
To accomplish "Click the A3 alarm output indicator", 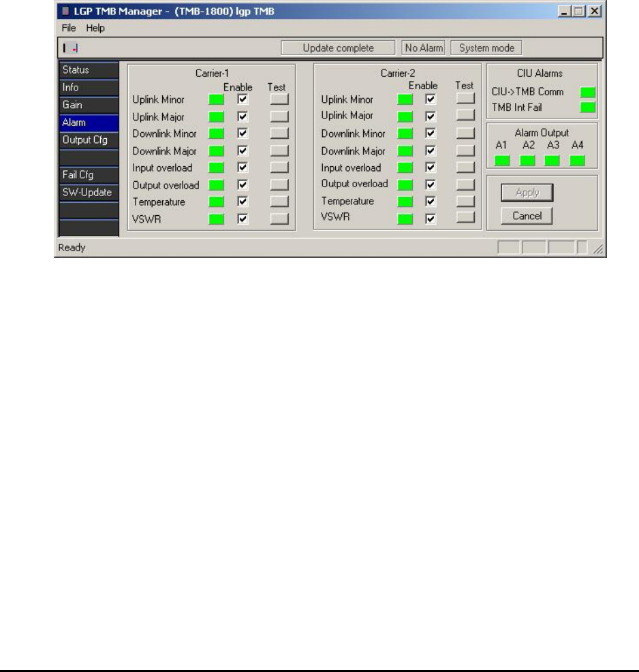I will coord(552,161).
